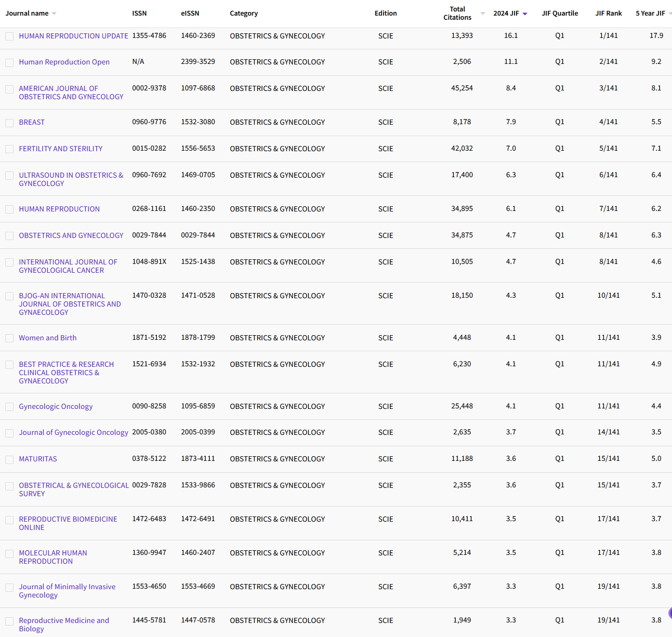The width and height of the screenshot is (672, 637).
Task: Select the checkbox for MATURITAS
Action: (x=9, y=459)
